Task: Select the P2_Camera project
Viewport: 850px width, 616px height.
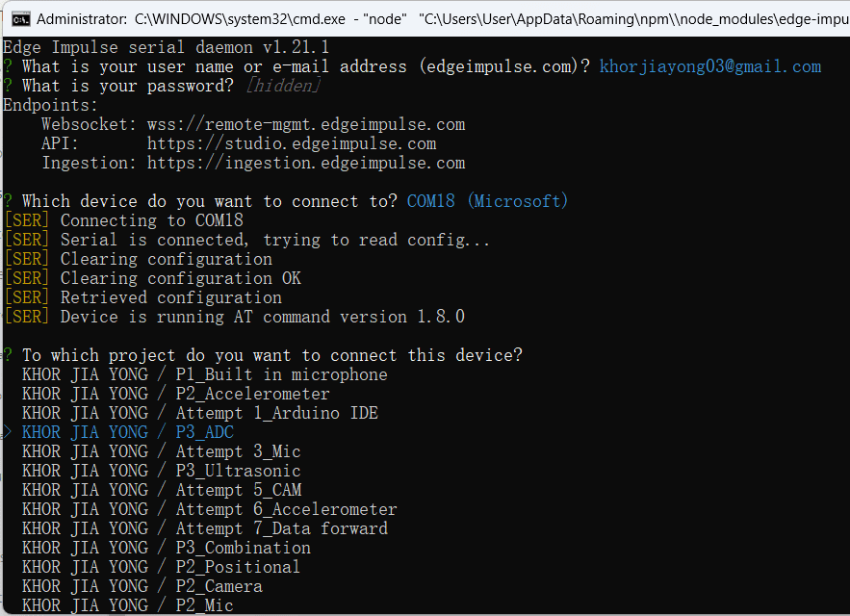Action: pos(142,586)
